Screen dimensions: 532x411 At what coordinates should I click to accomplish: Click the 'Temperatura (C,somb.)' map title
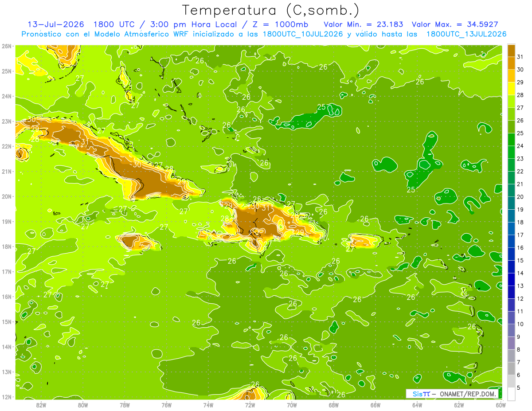pyautogui.click(x=270, y=10)
